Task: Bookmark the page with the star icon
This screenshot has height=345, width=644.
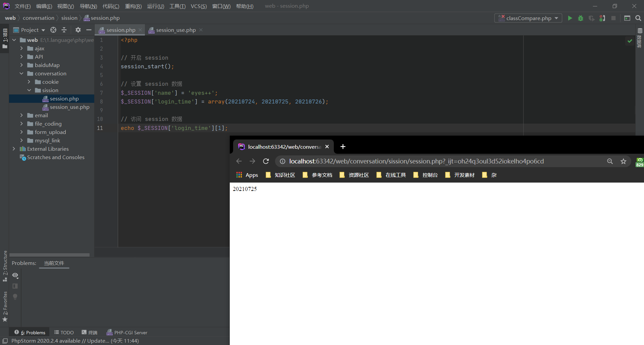Action: tap(624, 161)
